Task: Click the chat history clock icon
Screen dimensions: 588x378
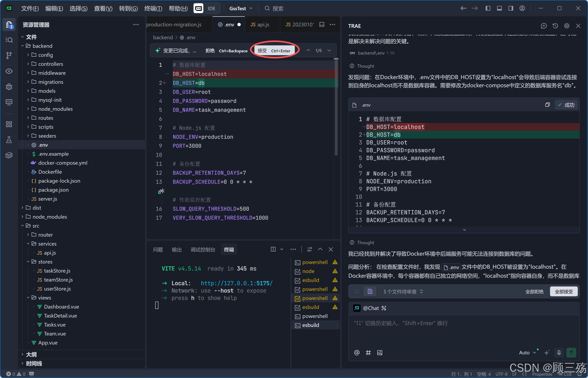Action: 555,26
